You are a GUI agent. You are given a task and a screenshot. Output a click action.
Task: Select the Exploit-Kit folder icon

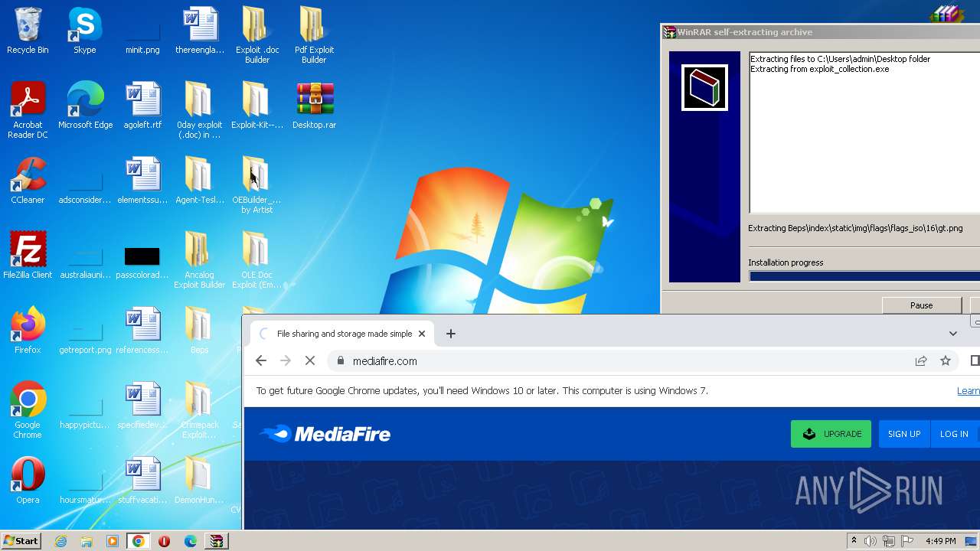point(256,106)
